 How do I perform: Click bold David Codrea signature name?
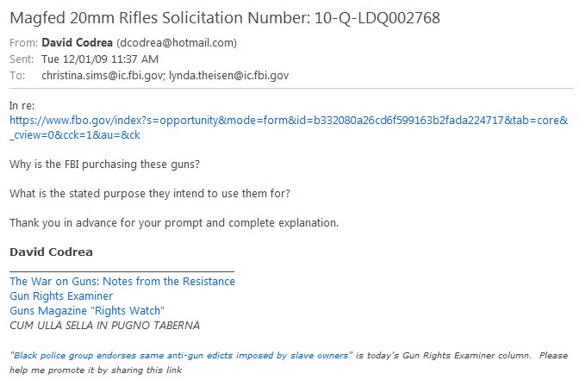coord(51,252)
